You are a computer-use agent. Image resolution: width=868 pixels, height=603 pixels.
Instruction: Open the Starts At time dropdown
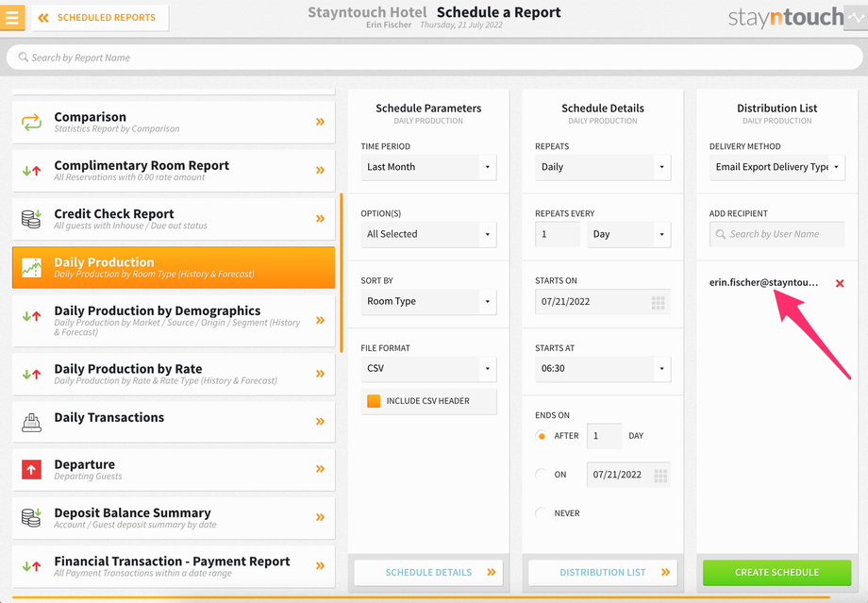(x=603, y=368)
